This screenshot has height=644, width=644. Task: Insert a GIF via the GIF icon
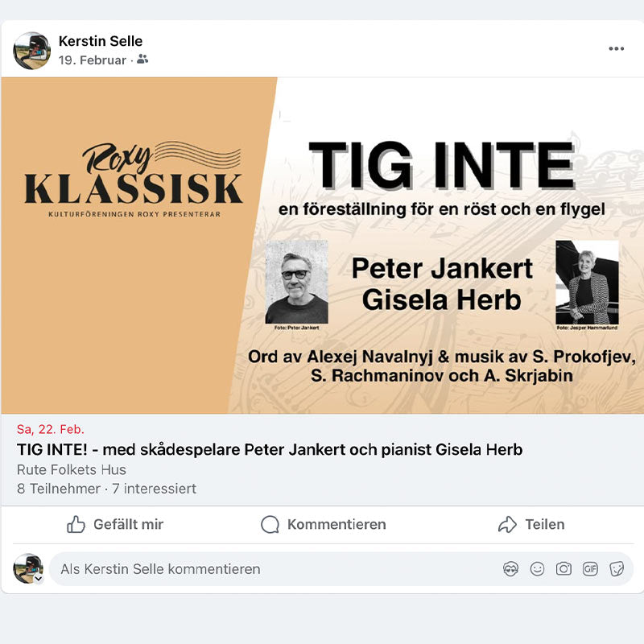590,569
